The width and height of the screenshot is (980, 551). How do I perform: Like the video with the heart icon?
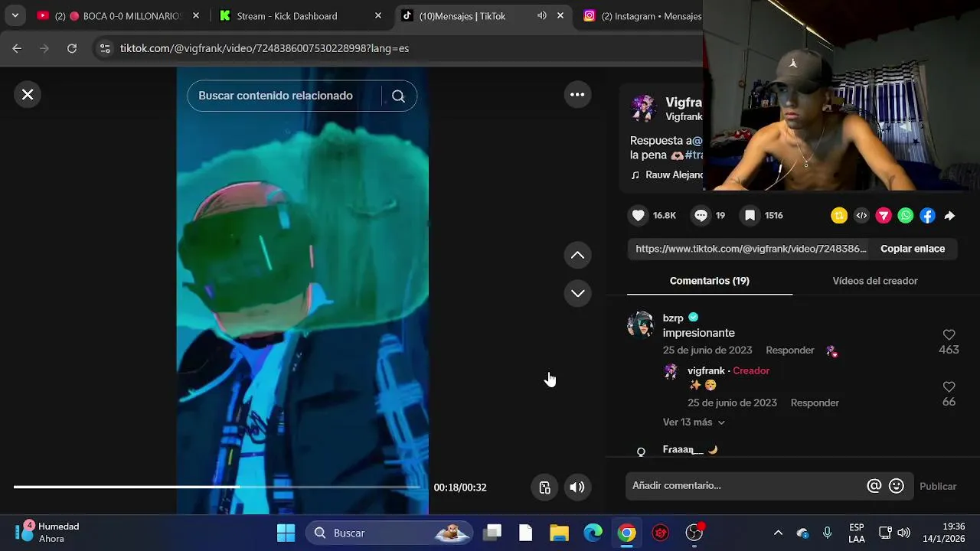tap(638, 216)
